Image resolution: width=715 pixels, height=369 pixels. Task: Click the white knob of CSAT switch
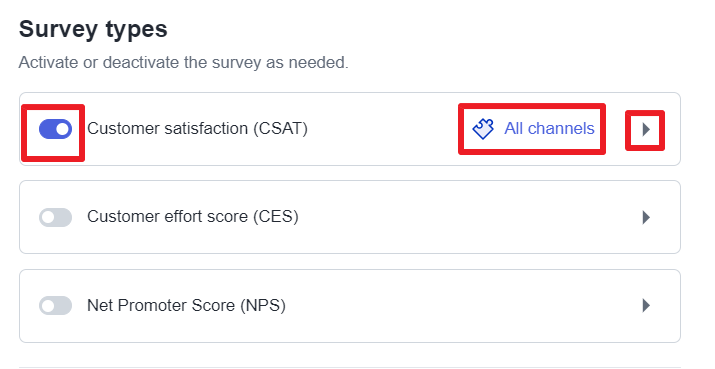(x=63, y=129)
